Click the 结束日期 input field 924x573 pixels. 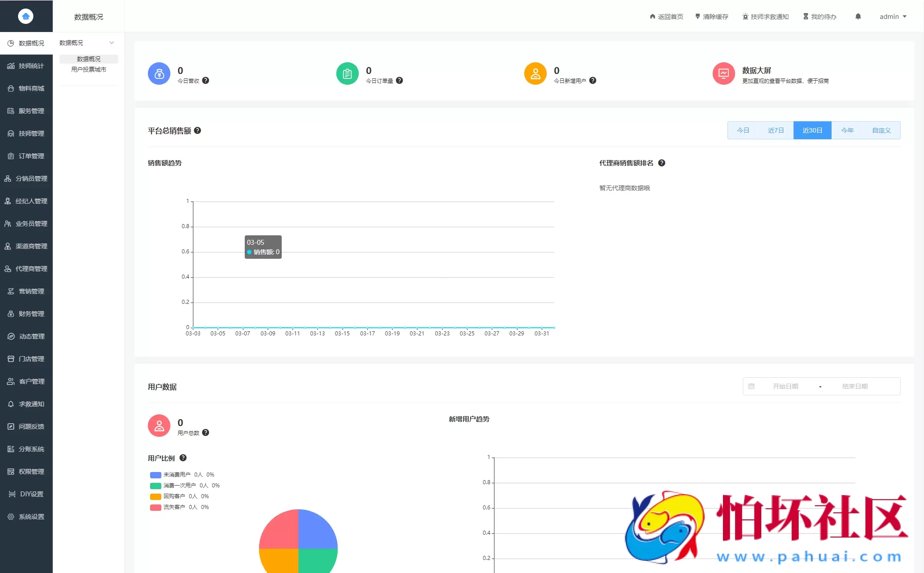(855, 386)
